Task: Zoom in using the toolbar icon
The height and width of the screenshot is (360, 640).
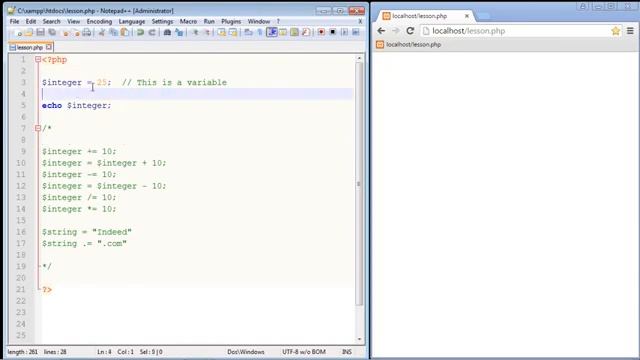Action: (195, 32)
